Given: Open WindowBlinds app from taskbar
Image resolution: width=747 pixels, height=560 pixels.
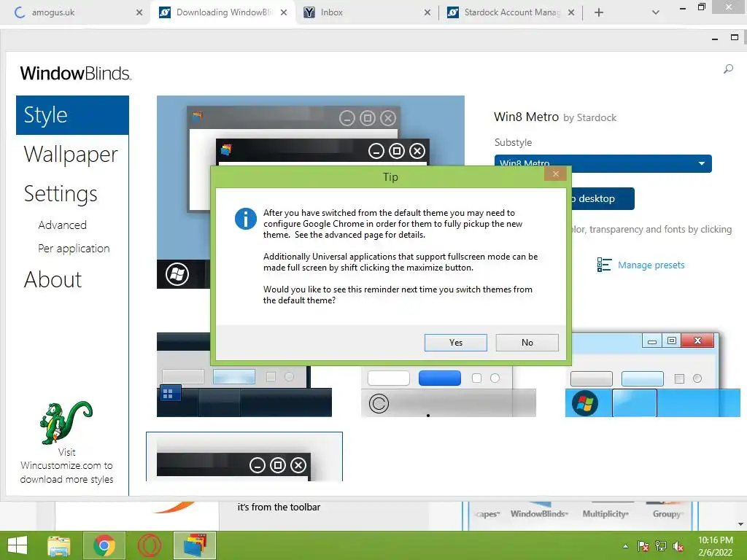Looking at the screenshot, I should (194, 545).
